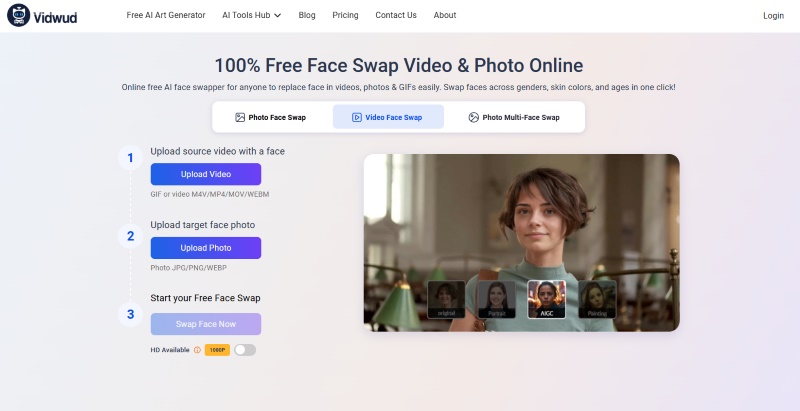Click 'Upload source video with a face' text

pos(217,151)
